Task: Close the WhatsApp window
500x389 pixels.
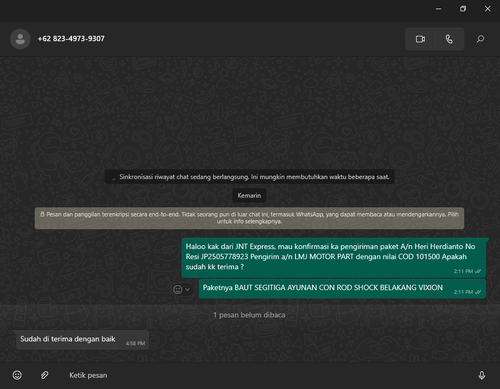Action: 487,9
